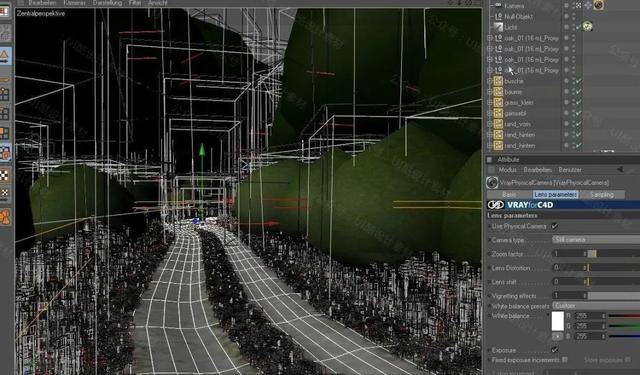Click the target tag on the Kamera row

588,5
